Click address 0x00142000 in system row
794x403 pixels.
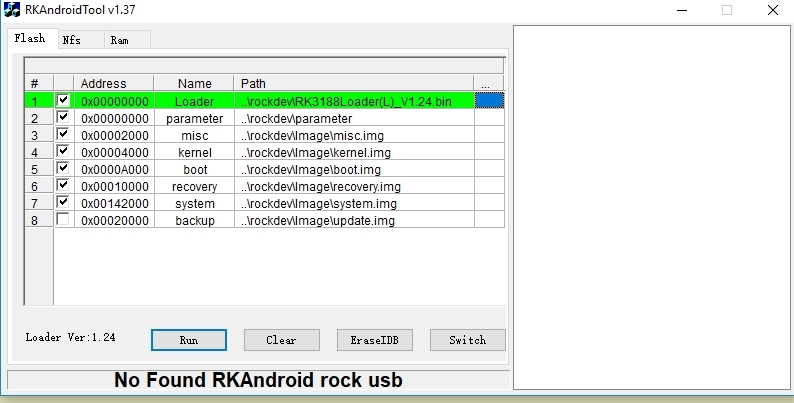click(114, 203)
